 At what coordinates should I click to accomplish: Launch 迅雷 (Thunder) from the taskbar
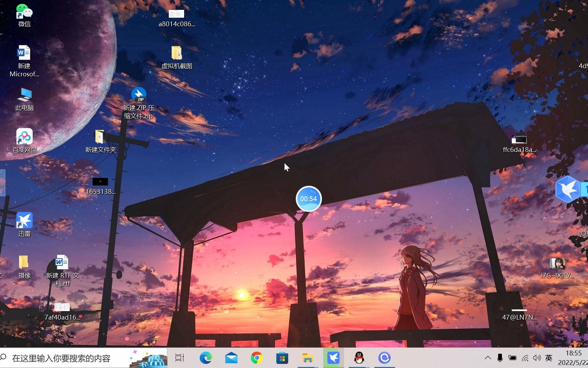(333, 358)
